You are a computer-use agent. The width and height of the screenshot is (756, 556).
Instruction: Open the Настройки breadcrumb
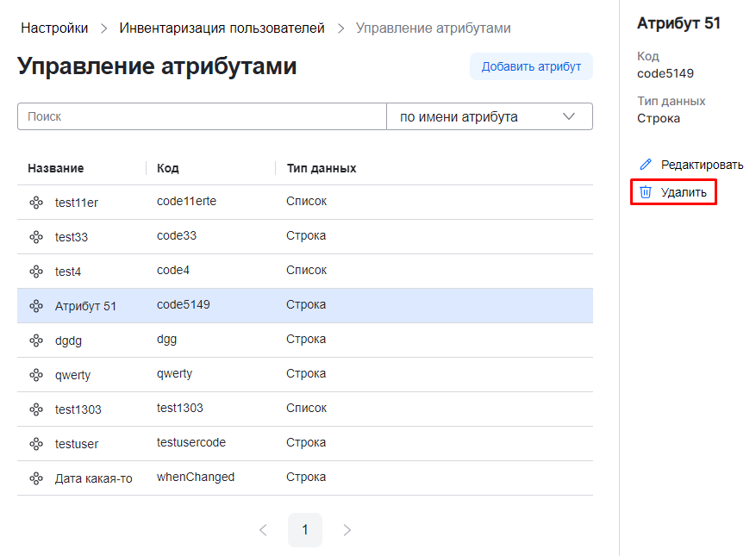pyautogui.click(x=54, y=28)
